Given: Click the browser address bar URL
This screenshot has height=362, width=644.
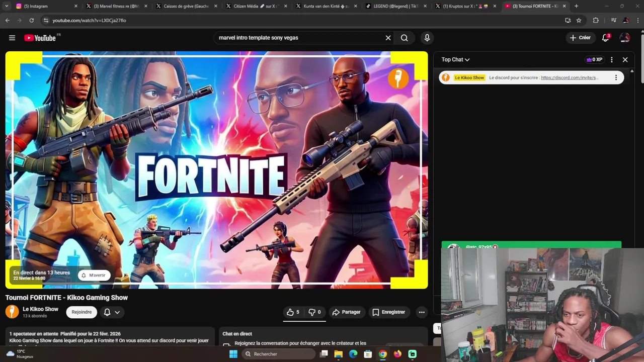Looking at the screenshot, I should pyautogui.click(x=89, y=20).
